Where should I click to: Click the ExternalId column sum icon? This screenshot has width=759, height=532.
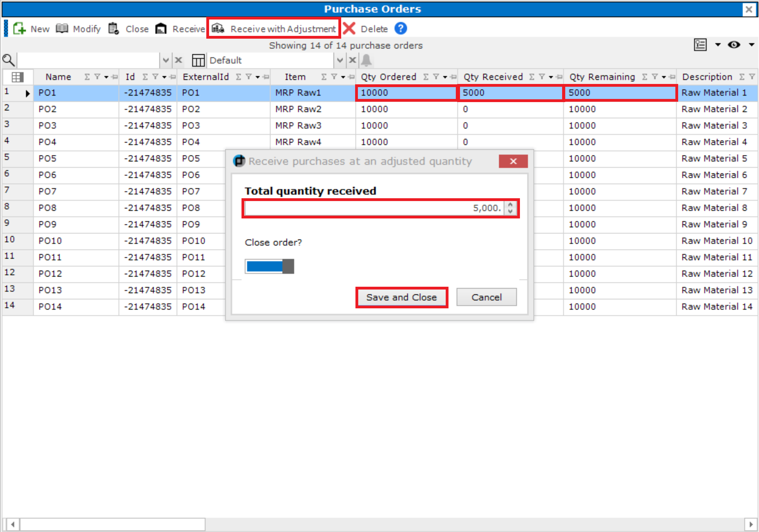[x=238, y=77]
